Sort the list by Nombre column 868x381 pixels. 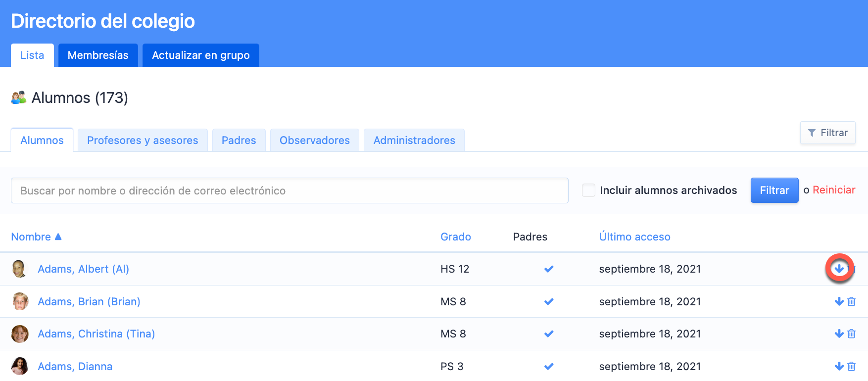pos(31,237)
